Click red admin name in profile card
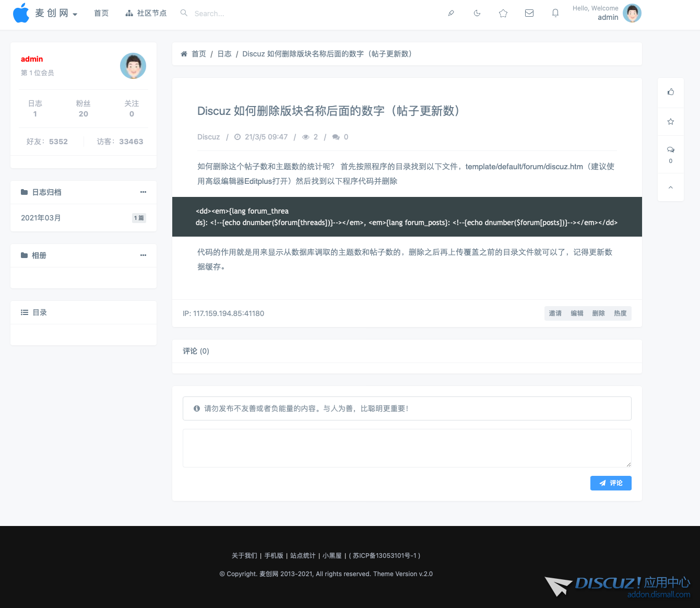The image size is (700, 608). click(32, 59)
